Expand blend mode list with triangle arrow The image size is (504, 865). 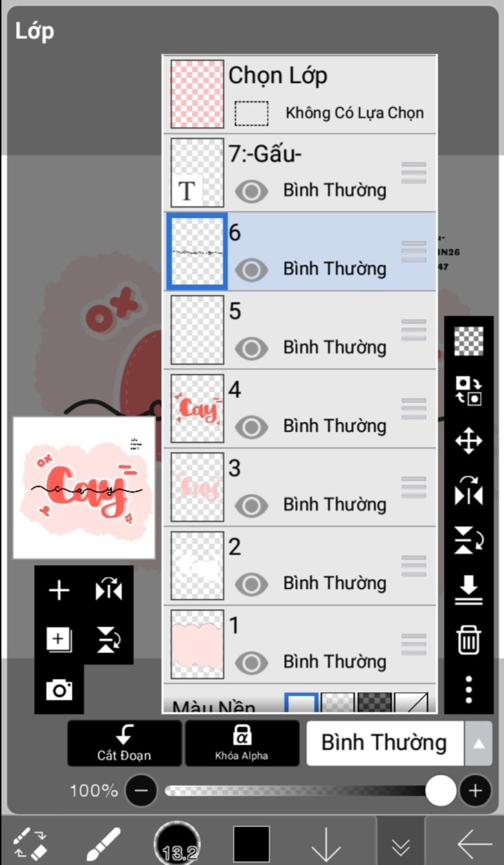click(478, 743)
